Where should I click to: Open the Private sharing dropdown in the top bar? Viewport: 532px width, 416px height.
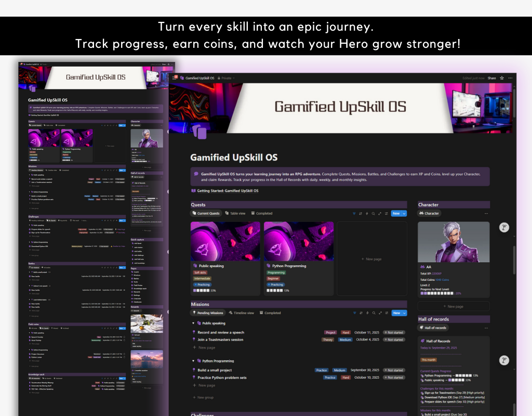pos(226,78)
